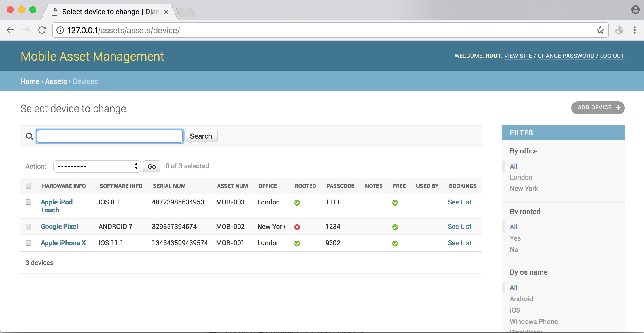
Task: Open See List for Apple iPhone X
Action: coord(459,243)
